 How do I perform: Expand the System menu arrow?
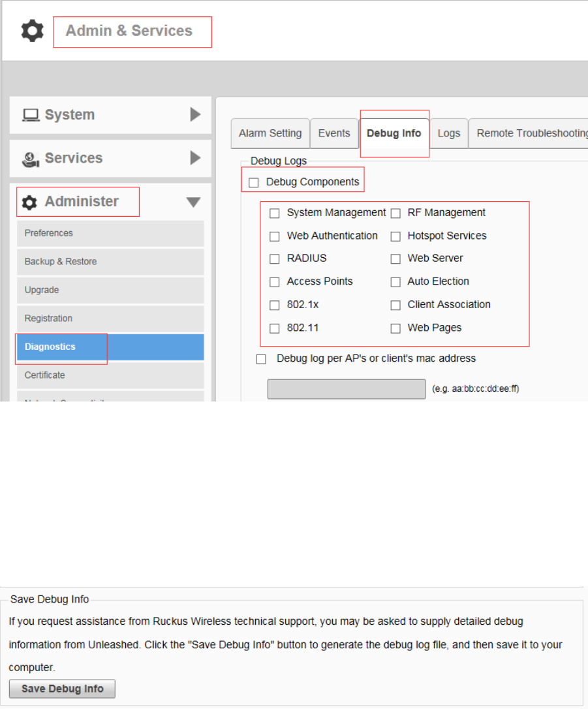click(x=195, y=114)
